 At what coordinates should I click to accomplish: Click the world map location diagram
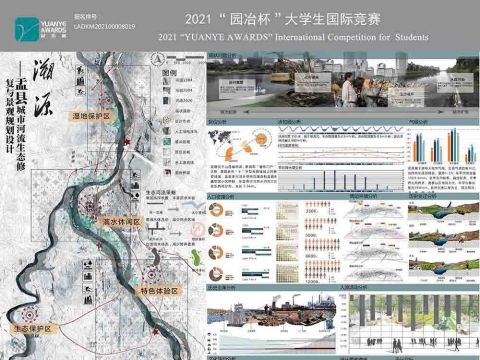coord(242,145)
